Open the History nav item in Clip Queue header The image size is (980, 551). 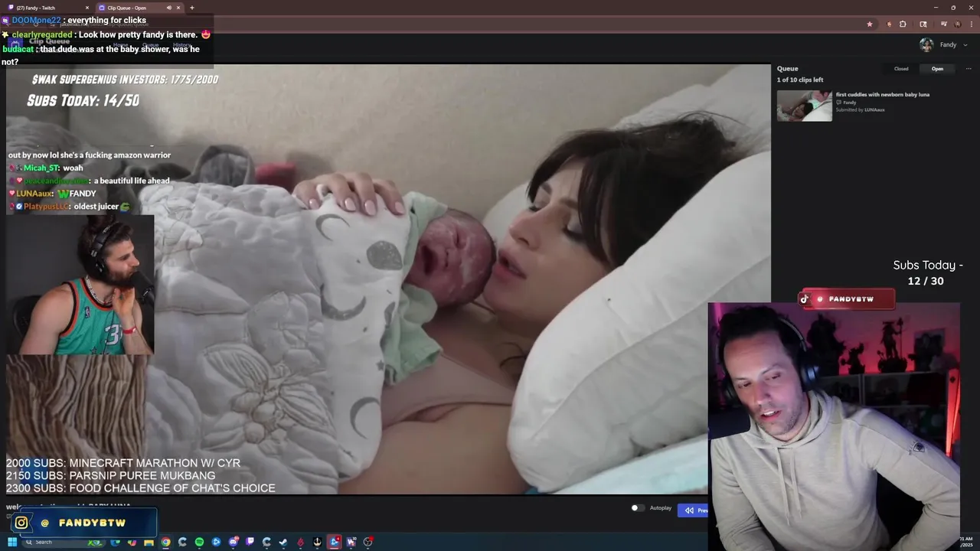point(181,45)
